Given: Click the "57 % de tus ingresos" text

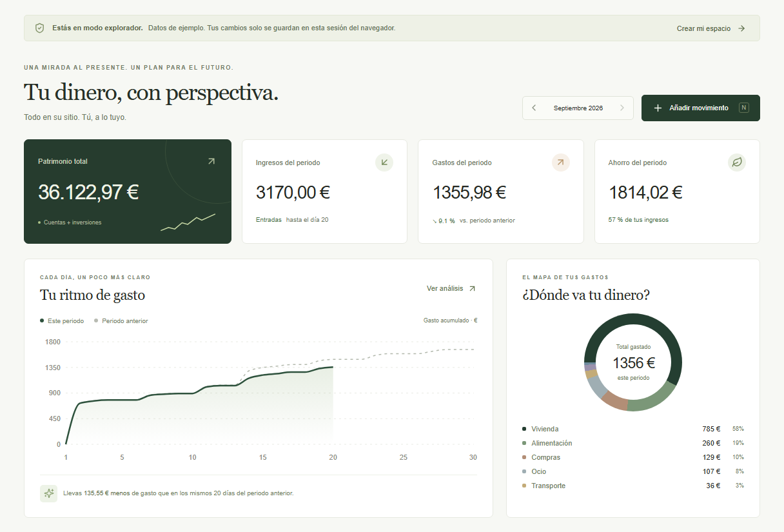Looking at the screenshot, I should tap(638, 220).
